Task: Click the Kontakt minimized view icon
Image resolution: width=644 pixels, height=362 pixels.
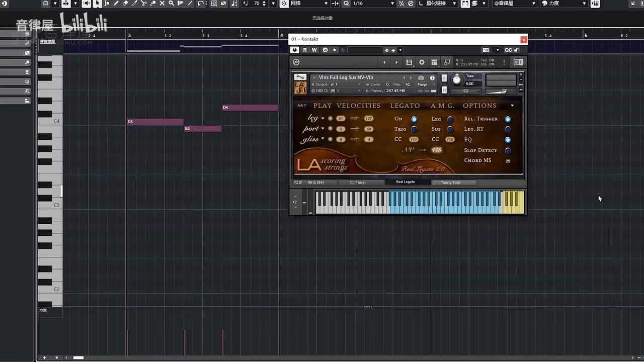Action: pyautogui.click(x=447, y=62)
